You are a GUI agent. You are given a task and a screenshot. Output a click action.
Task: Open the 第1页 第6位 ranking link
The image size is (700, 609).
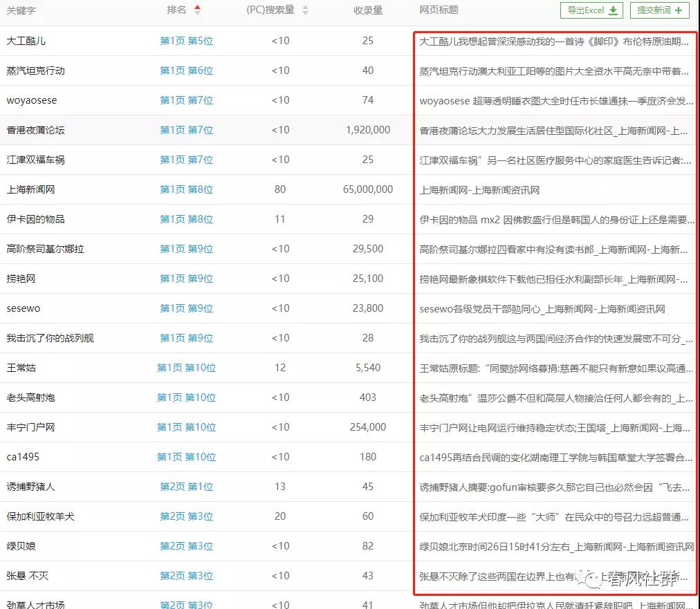[187, 71]
